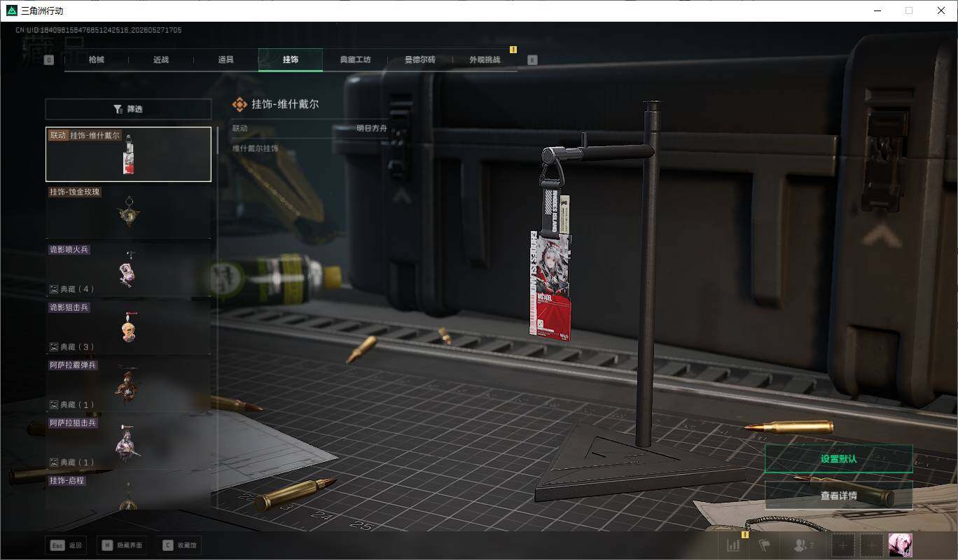Switch to the 近战 (melee) tab
958x560 pixels.
(x=161, y=60)
